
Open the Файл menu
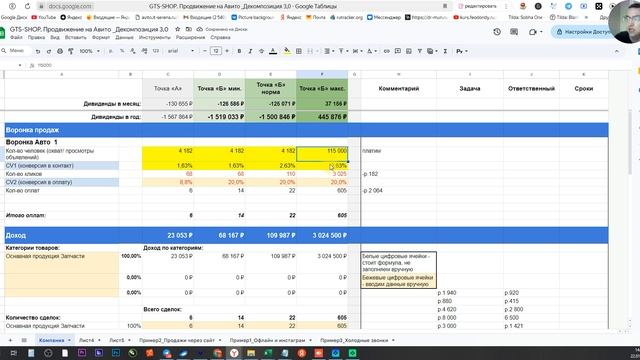pyautogui.click(x=16, y=38)
